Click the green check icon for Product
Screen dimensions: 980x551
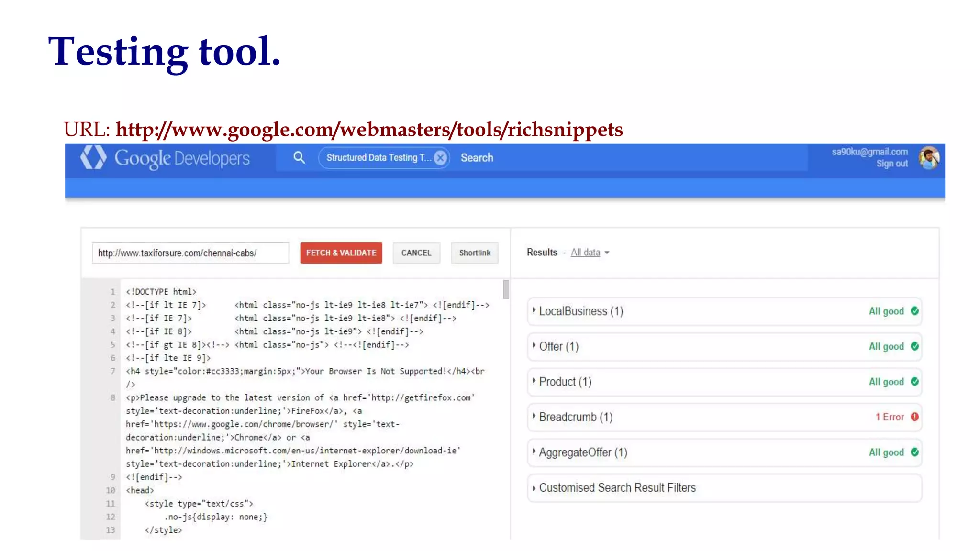click(914, 382)
